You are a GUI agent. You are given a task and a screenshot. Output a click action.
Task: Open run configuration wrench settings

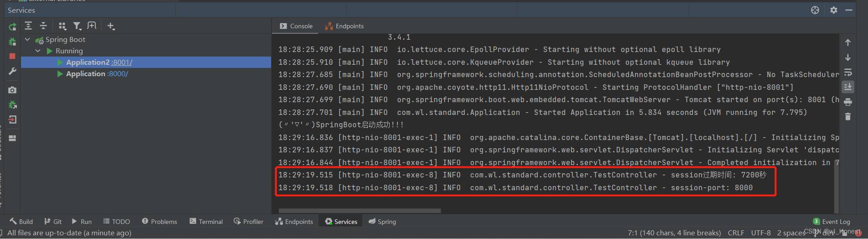12,71
